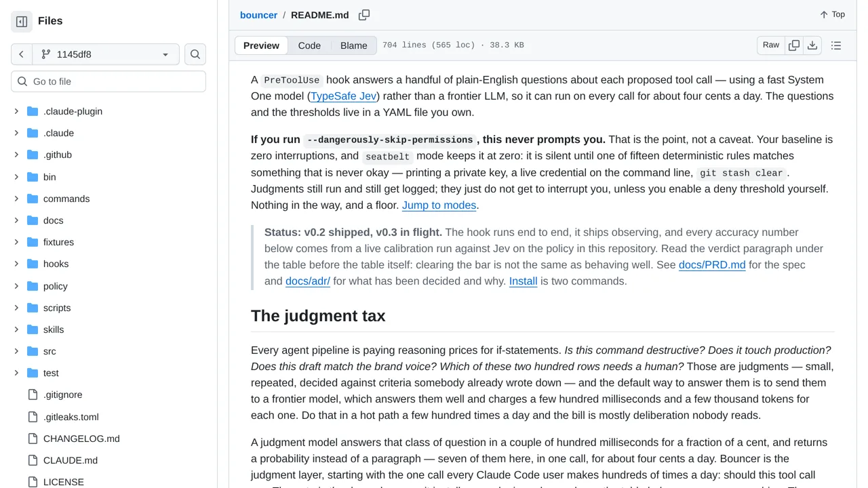
Task: Select the Preview tab
Action: [261, 45]
